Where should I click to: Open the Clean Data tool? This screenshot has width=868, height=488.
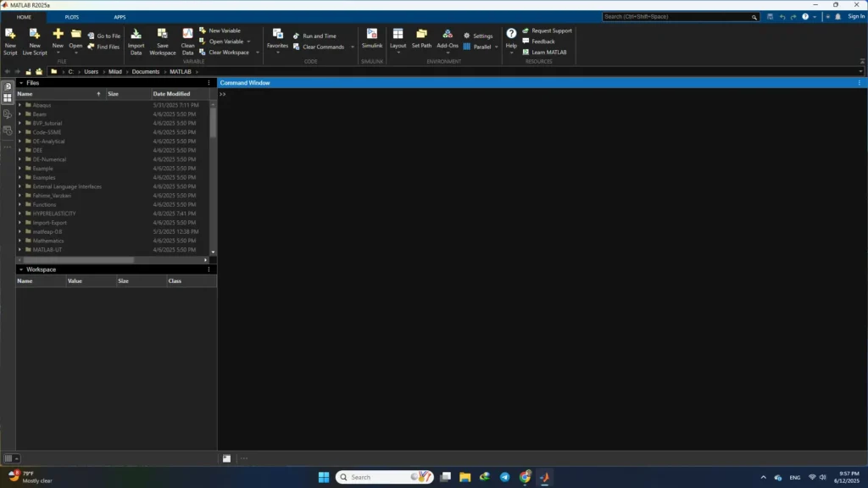[187, 42]
